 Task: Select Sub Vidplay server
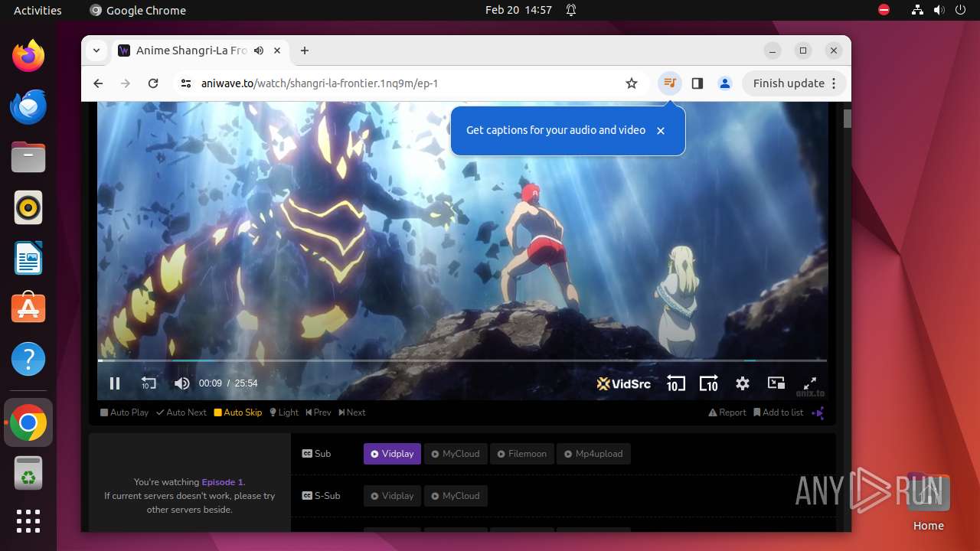(x=392, y=454)
